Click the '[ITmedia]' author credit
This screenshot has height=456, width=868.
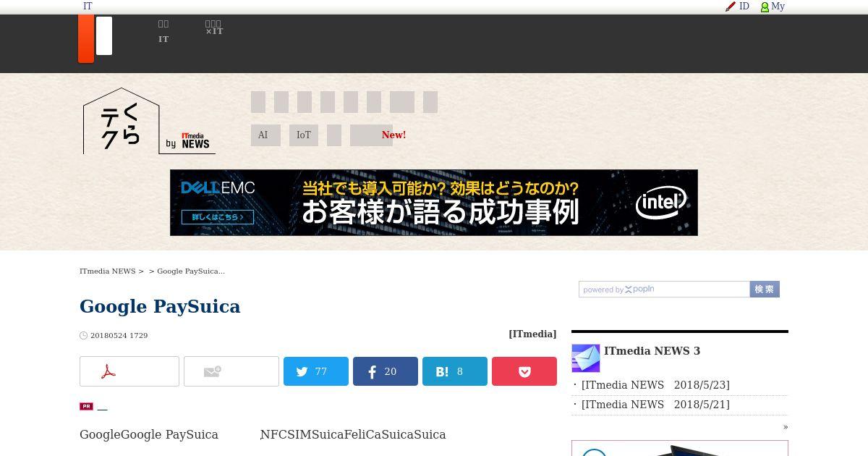click(532, 334)
